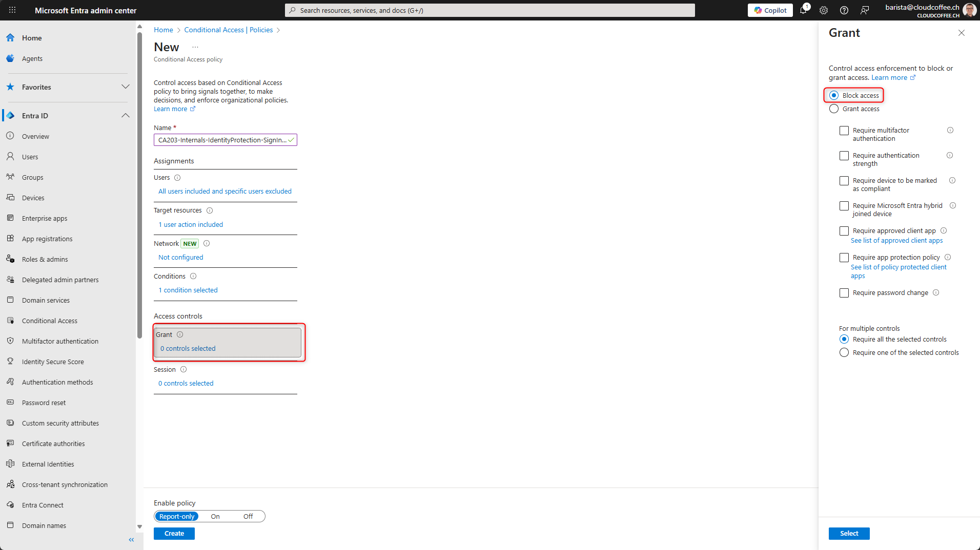This screenshot has height=550, width=980.
Task: Expand the Favorites section chevron
Action: pyautogui.click(x=126, y=87)
